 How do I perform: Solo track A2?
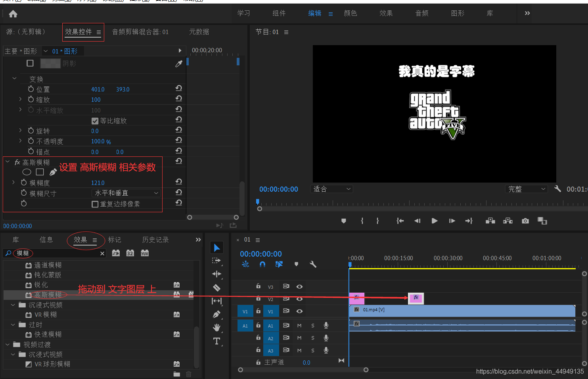313,338
